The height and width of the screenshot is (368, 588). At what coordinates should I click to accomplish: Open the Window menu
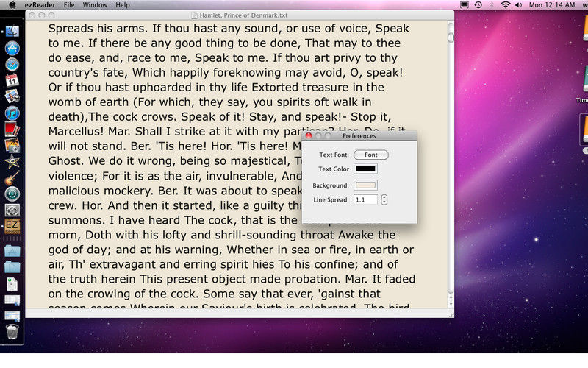tap(95, 5)
